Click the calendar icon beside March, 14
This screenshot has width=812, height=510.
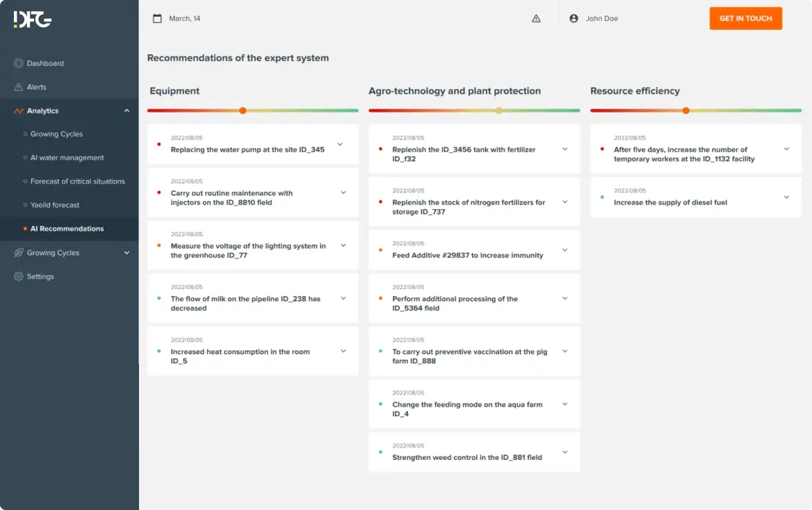(x=157, y=19)
